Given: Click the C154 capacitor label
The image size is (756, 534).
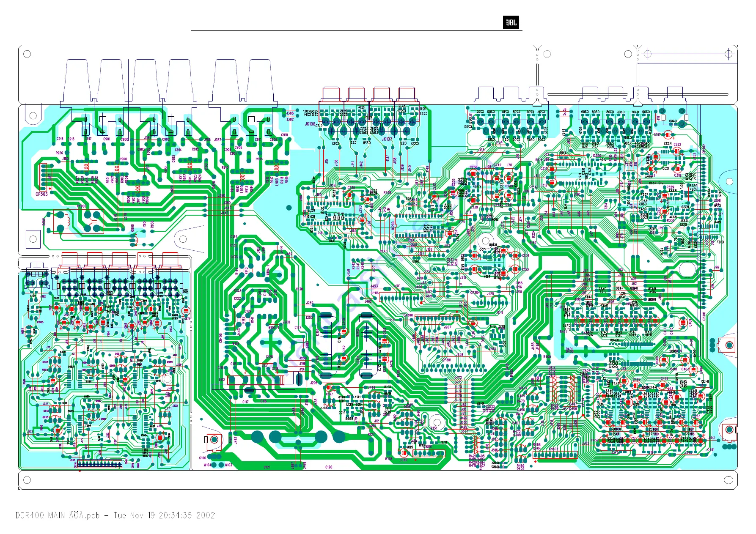Looking at the screenshot, I should [x=525, y=255].
